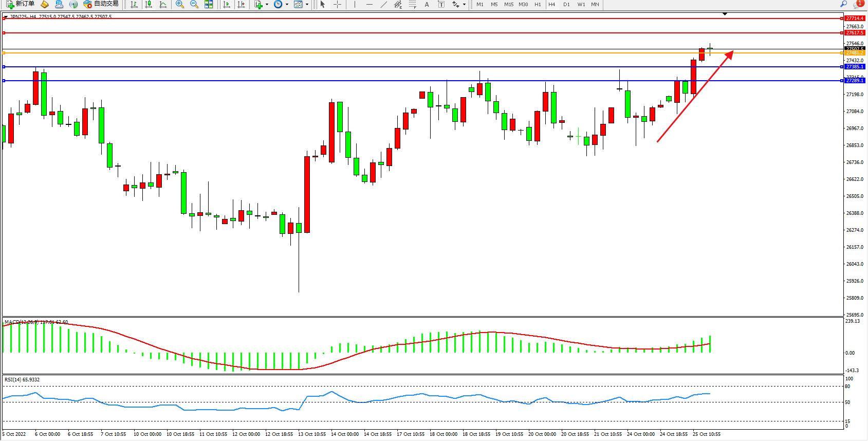Open the search magnifier at top right

tap(843, 4)
